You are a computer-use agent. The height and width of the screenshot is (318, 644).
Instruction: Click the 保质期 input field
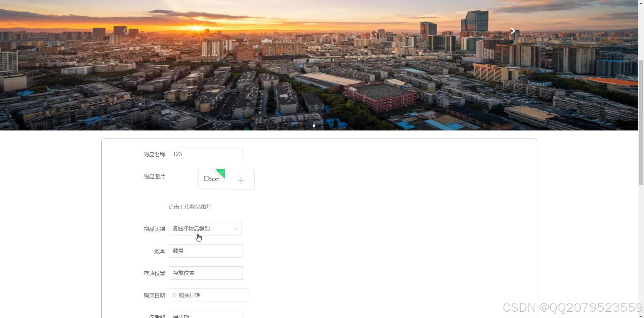(206, 316)
